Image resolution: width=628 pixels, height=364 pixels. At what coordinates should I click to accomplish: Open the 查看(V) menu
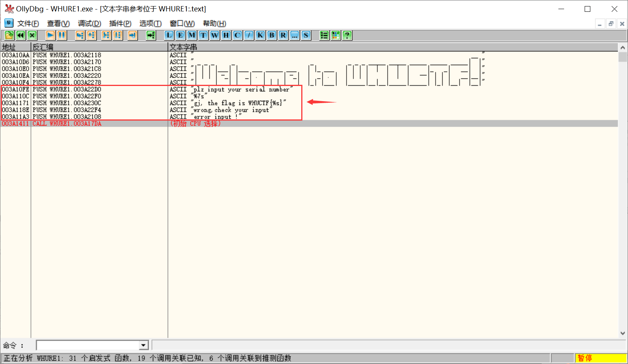[58, 24]
